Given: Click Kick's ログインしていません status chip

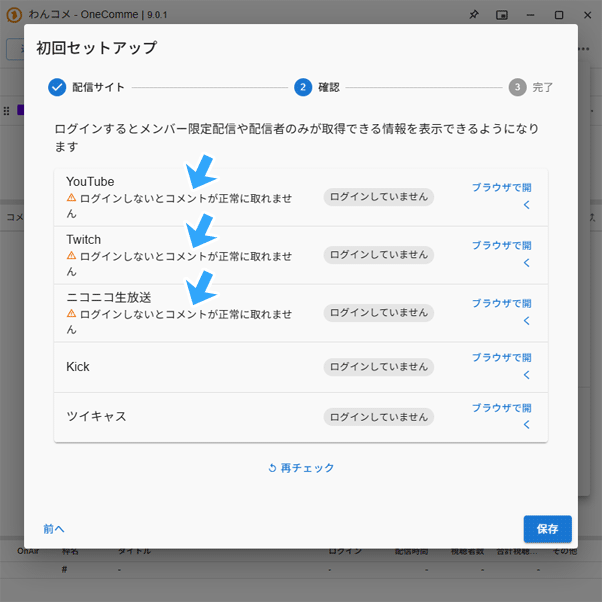Looking at the screenshot, I should coord(379,367).
